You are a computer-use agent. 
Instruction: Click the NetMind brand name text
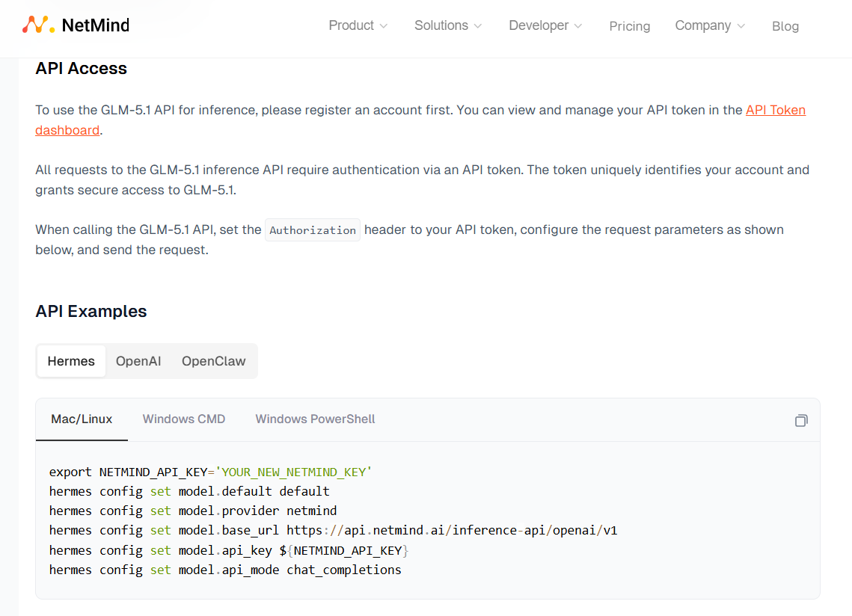click(x=96, y=25)
